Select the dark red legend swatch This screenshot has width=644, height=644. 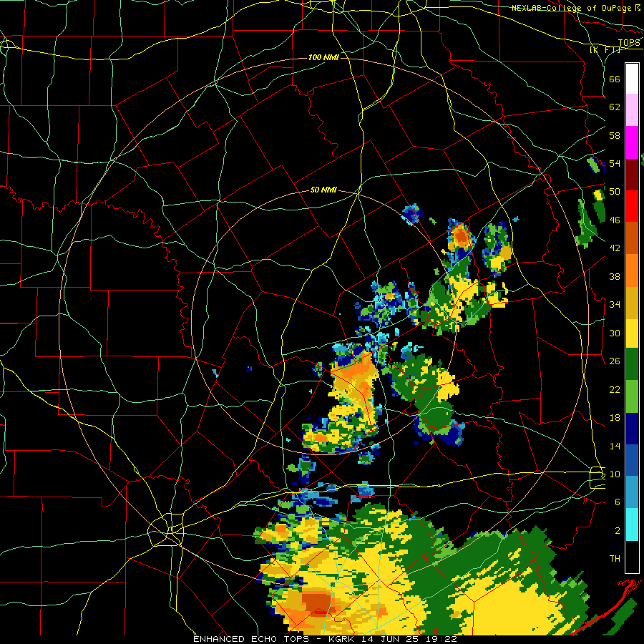[632, 175]
